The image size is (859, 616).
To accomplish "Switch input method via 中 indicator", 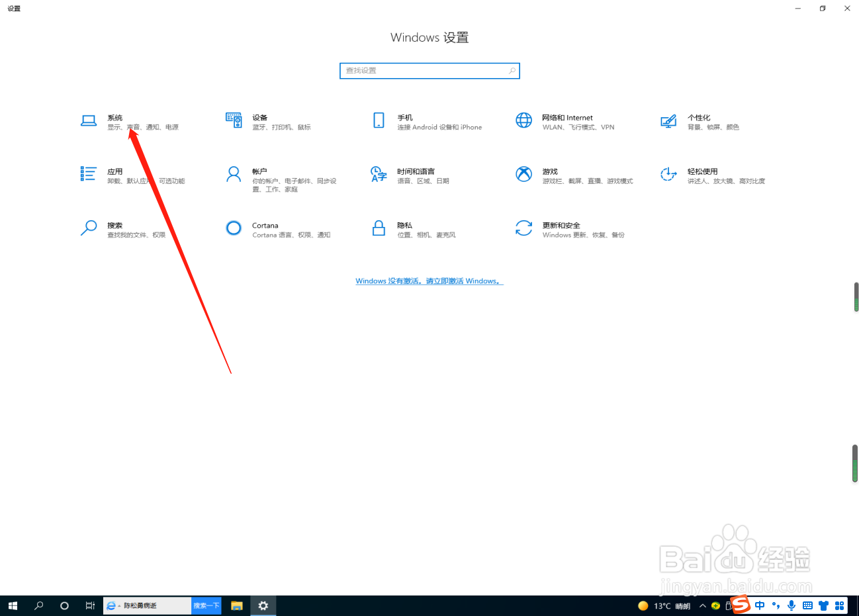I will 759,605.
